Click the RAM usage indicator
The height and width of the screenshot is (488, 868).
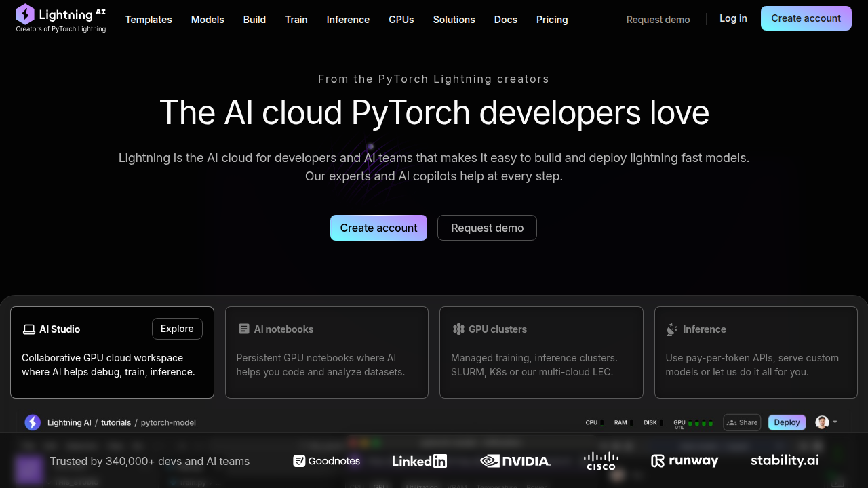pos(624,422)
